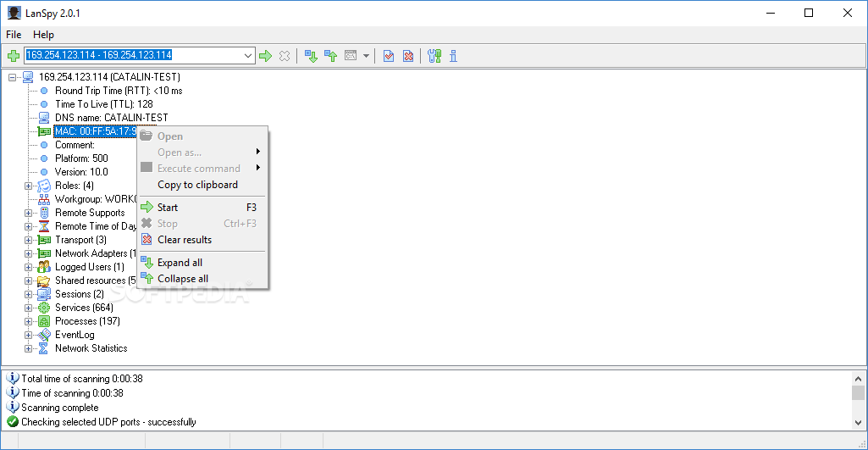
Task: Open the File menu
Action: (x=14, y=35)
